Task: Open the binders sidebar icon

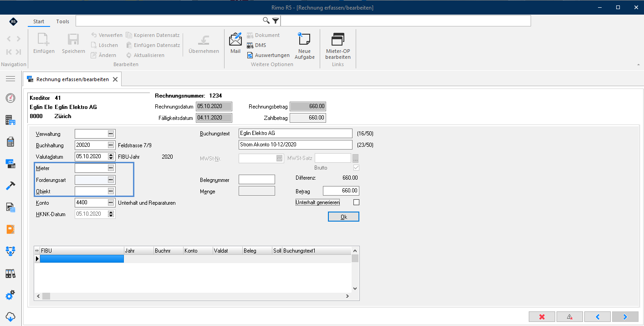Action: (x=10, y=274)
